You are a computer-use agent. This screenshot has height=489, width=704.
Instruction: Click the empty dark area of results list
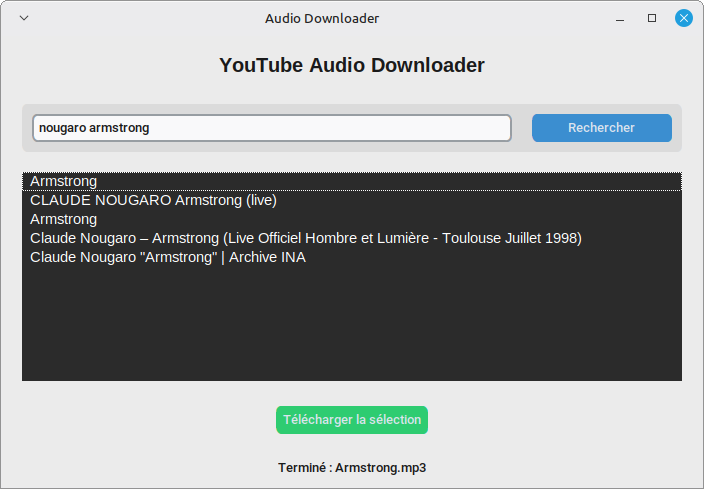[x=352, y=325]
